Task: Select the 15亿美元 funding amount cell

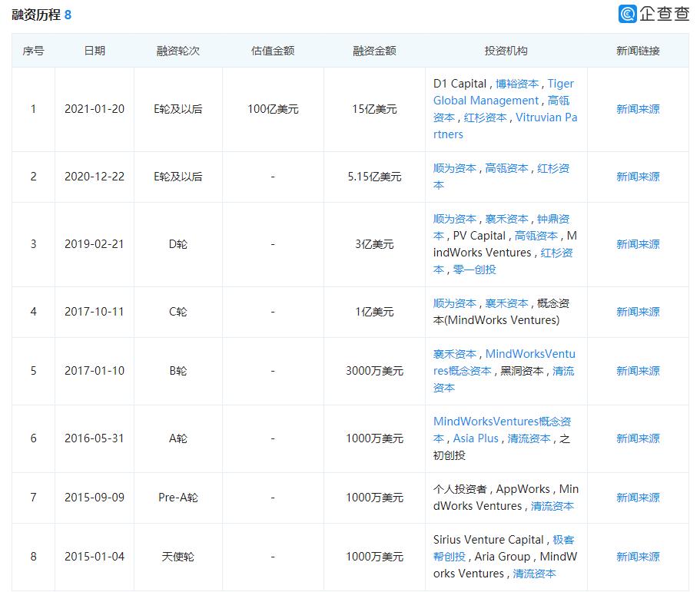Action: [374, 109]
